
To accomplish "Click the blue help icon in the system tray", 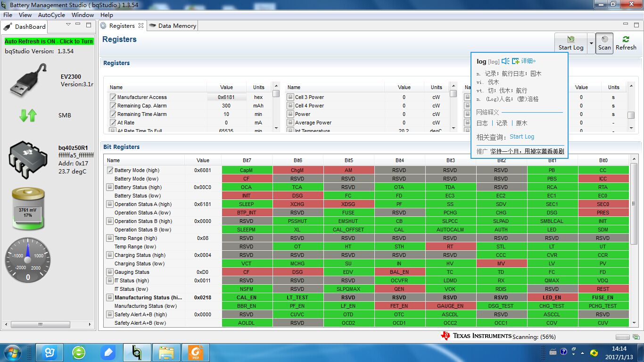I will 563,352.
